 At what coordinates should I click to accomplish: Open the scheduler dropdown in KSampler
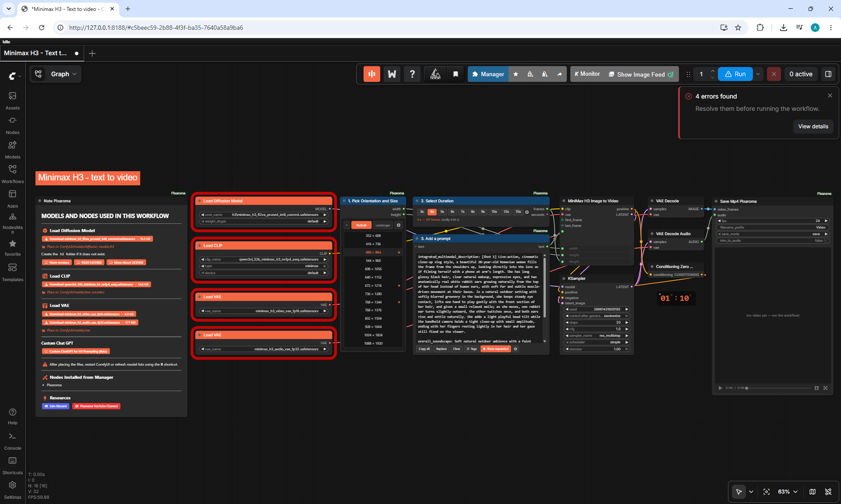(x=597, y=342)
